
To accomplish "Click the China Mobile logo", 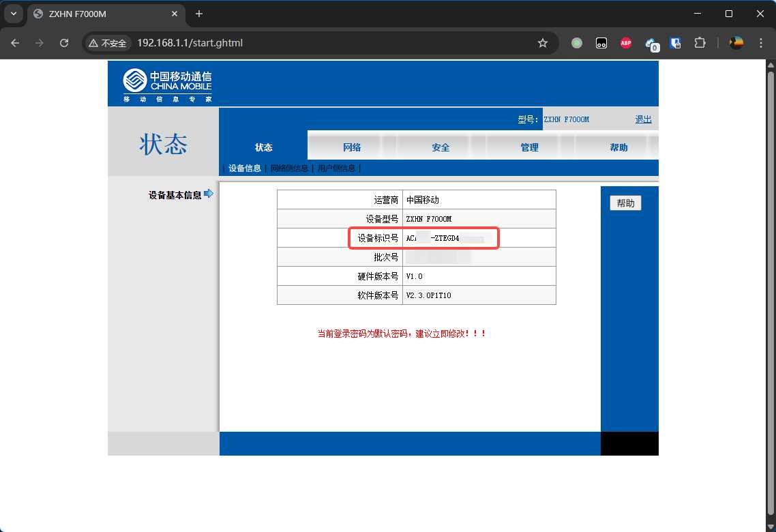I will [x=167, y=85].
